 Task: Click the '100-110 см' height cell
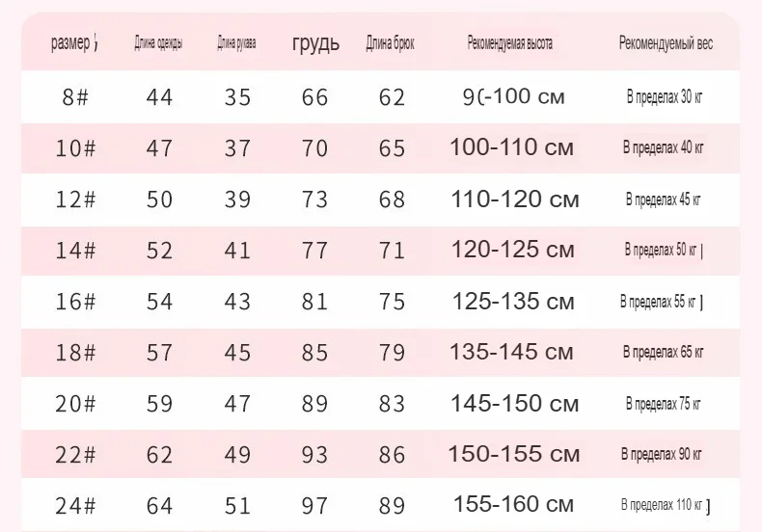(512, 147)
